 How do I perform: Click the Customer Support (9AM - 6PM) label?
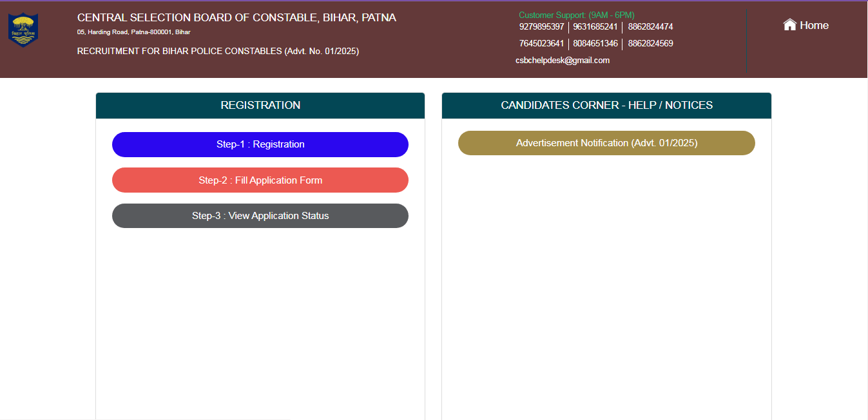tap(576, 15)
